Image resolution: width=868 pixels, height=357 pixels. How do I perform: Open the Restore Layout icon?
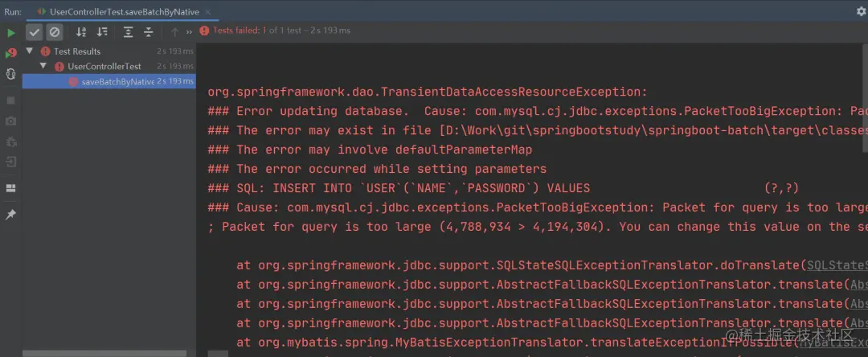10,188
